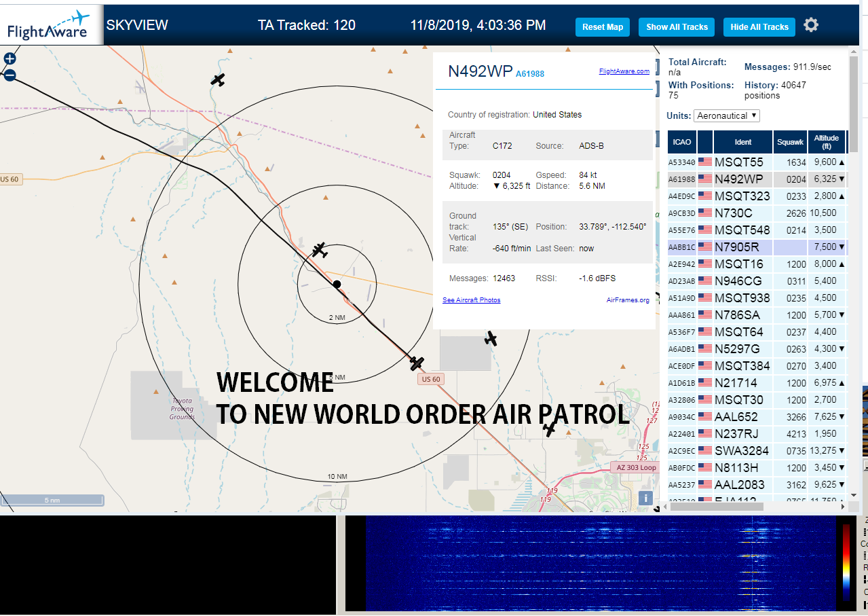Select the MSQT548 aircraft row
This screenshot has width=868, height=616.
click(757, 230)
